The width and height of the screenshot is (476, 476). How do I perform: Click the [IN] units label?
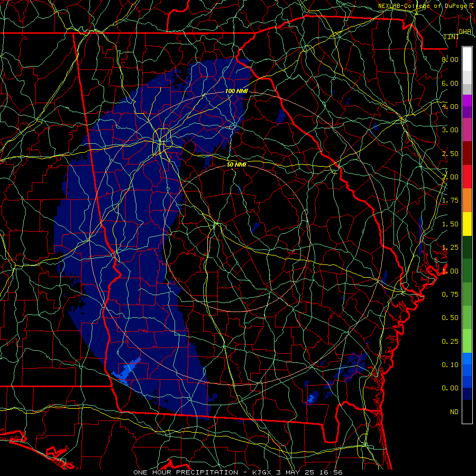(x=451, y=36)
